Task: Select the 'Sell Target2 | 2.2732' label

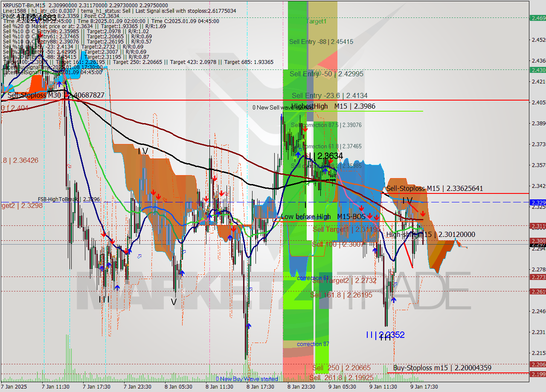Action: [x=345, y=281]
